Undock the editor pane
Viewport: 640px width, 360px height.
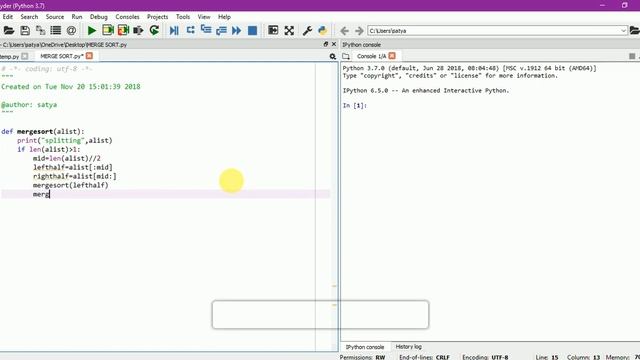[x=326, y=44]
